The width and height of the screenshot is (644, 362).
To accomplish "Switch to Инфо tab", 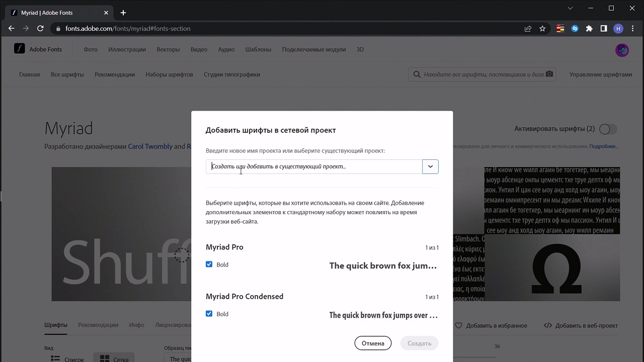I will point(136,325).
